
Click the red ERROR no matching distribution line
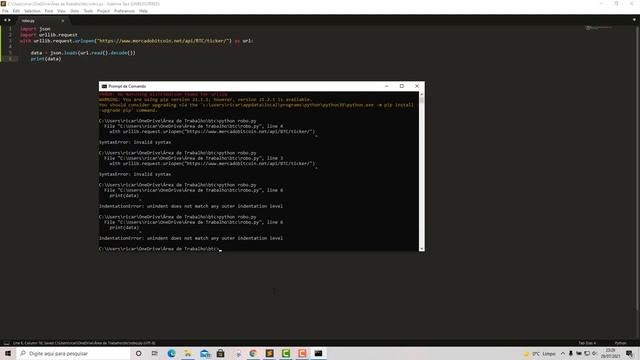[x=163, y=94]
